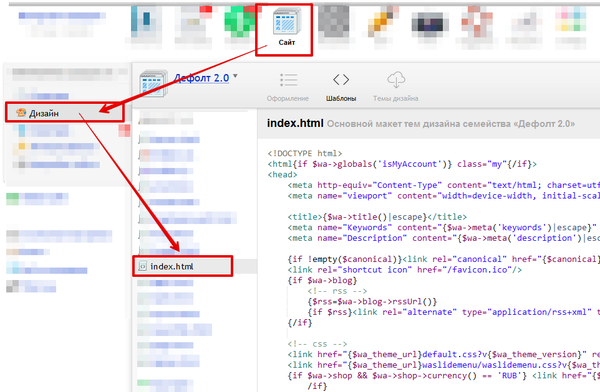Click the waslidemenu.css link line
This screenshot has width=600, height=392.
coord(443,365)
